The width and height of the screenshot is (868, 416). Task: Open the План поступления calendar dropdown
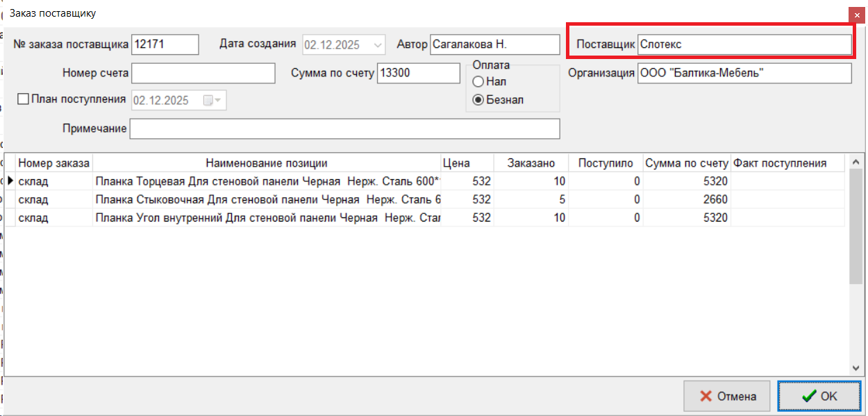pos(218,101)
